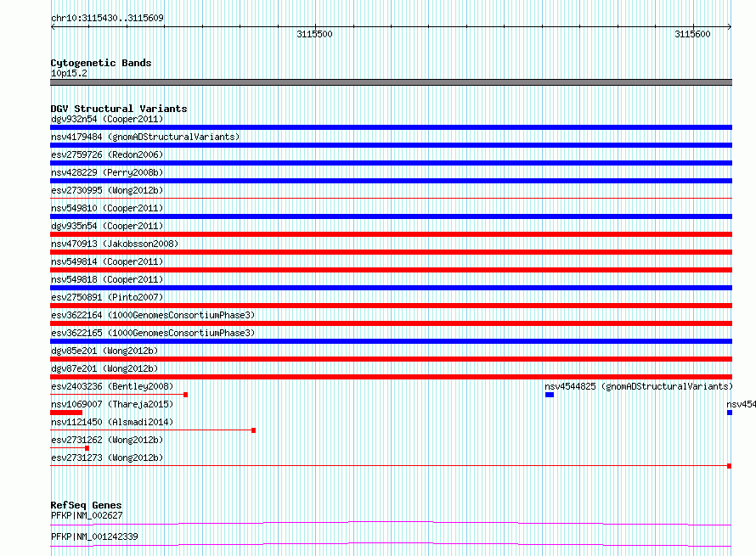The width and height of the screenshot is (756, 556).
Task: Click the red bar under esv2750891
Action: (x=391, y=306)
